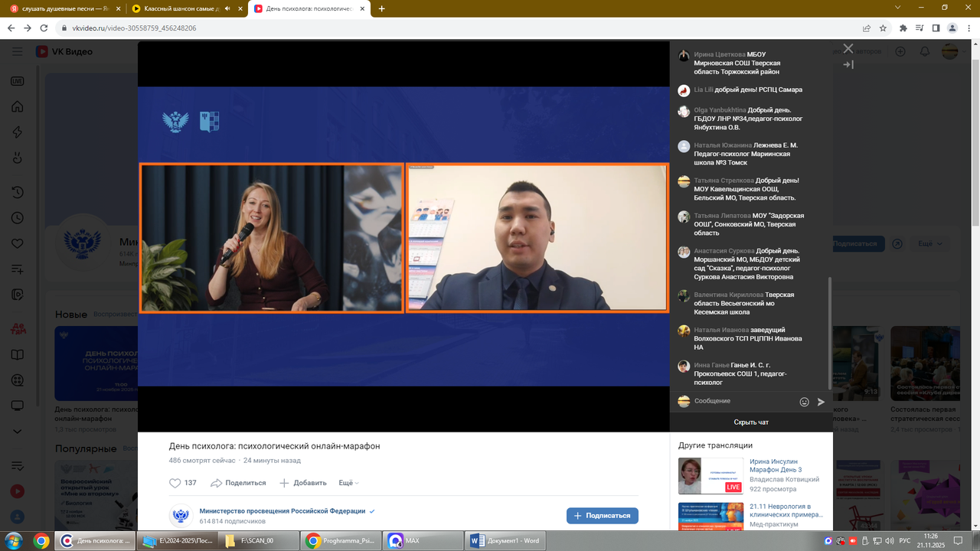Close the video player overlay with X
Image resolution: width=980 pixels, height=551 pixels.
coord(848,48)
